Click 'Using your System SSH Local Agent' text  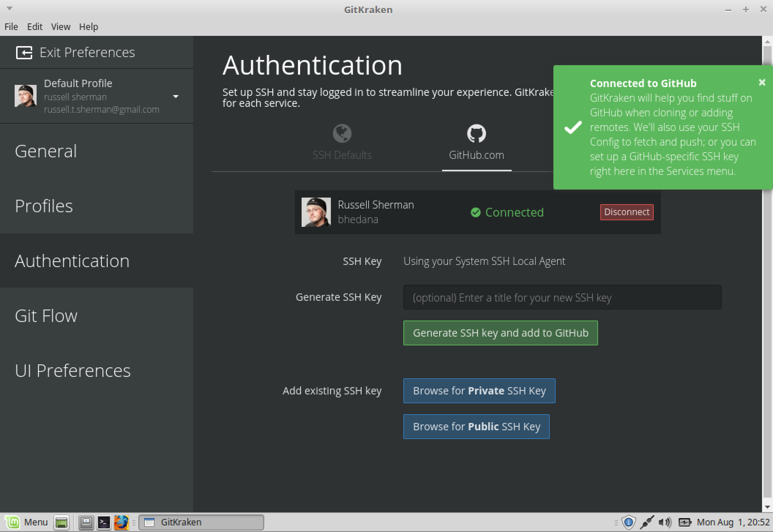tap(484, 261)
